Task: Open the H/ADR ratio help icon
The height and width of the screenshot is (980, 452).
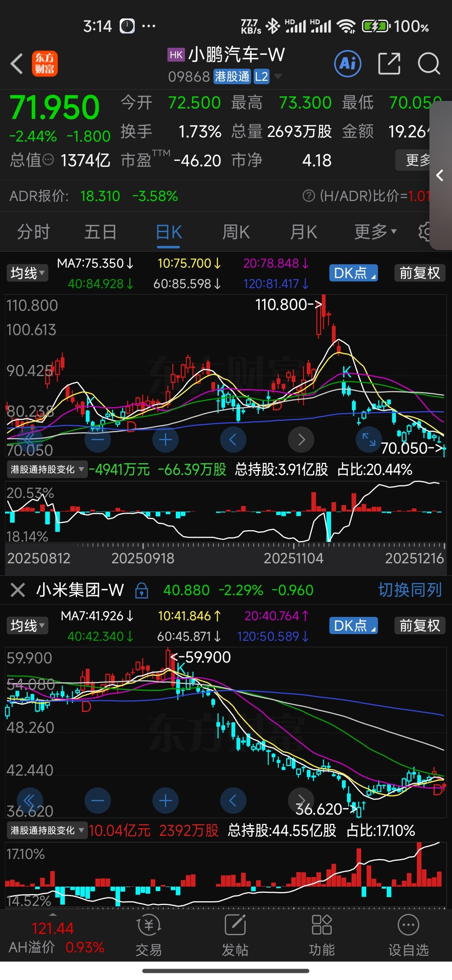Action: pos(308,196)
